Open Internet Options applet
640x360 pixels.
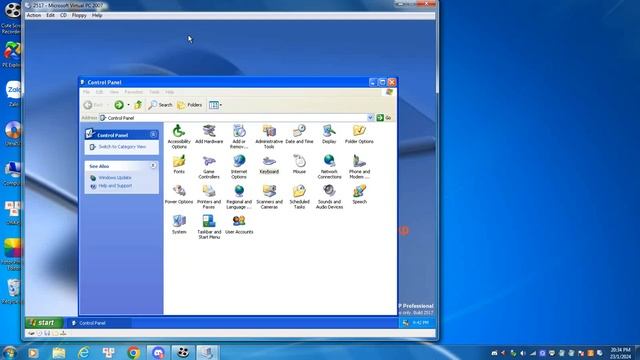click(x=239, y=167)
